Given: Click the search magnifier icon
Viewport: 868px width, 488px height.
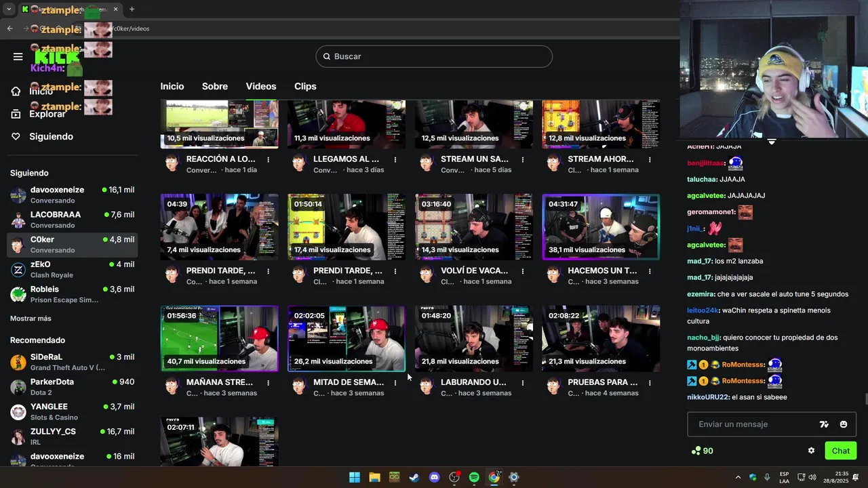Looking at the screenshot, I should point(327,57).
